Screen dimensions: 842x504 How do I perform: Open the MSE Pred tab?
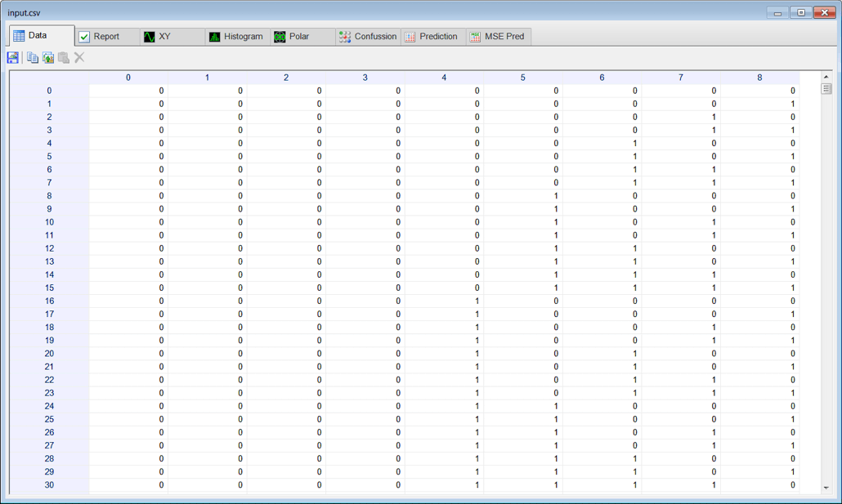499,37
